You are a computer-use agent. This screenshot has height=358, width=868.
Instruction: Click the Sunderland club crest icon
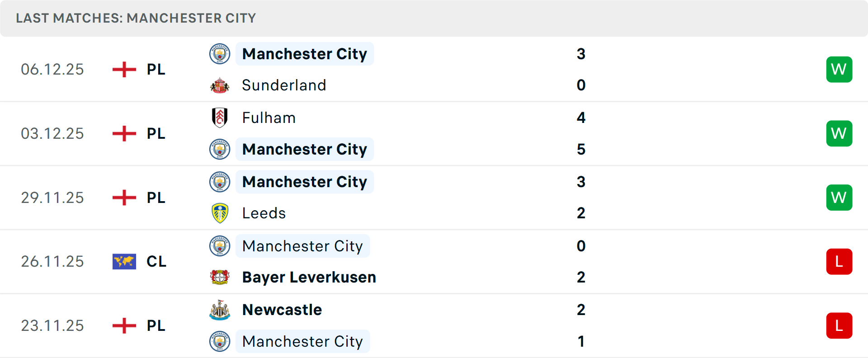pos(220,85)
